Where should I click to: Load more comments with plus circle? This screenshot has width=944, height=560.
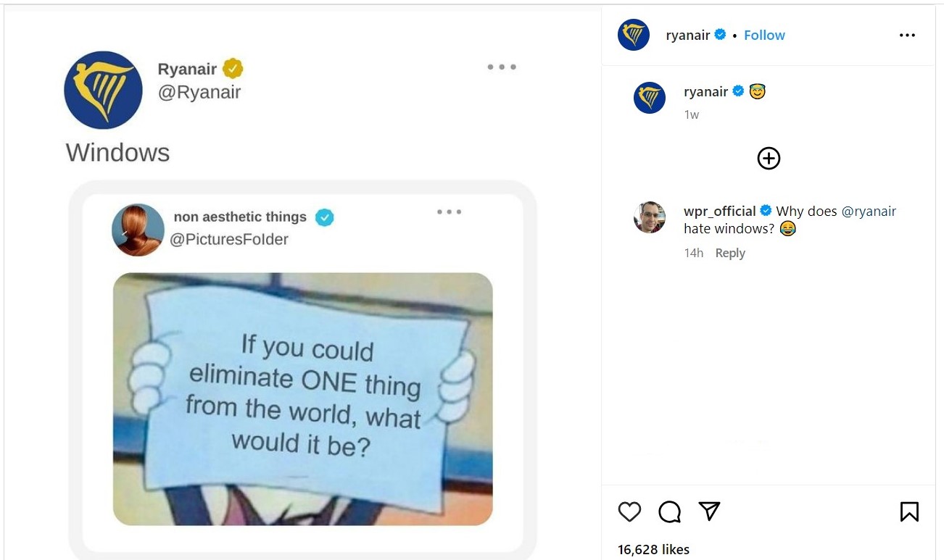[x=769, y=158]
